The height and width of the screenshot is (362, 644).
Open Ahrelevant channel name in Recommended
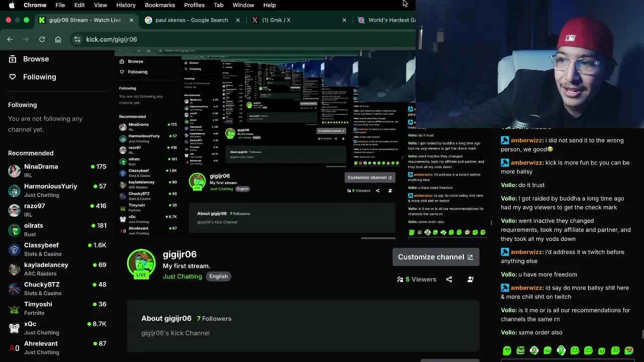[41, 343]
